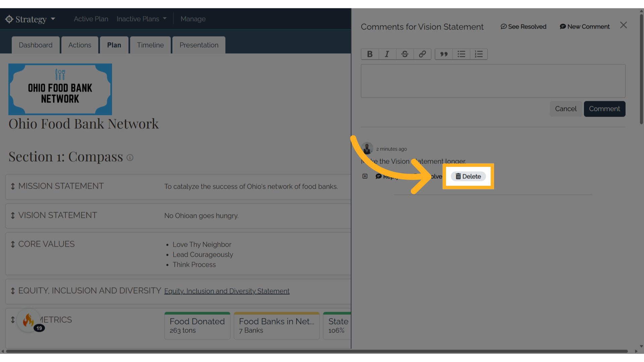Click the Ohio Food Bank Network title
644x362 pixels.
pyautogui.click(x=84, y=124)
